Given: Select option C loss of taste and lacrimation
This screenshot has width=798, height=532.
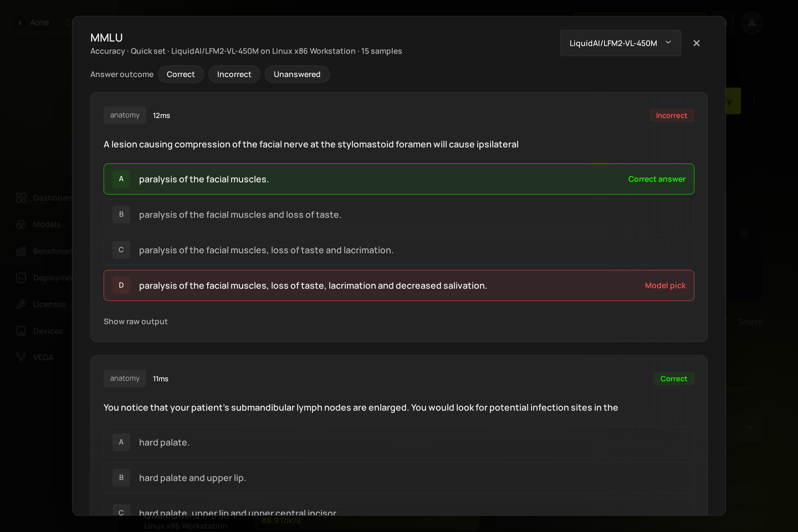Looking at the screenshot, I should click(x=399, y=250).
